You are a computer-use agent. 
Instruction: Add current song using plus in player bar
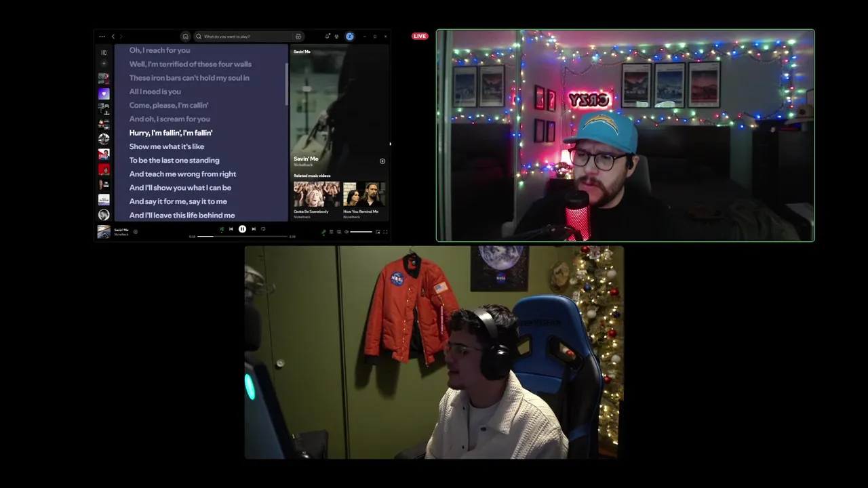click(x=136, y=232)
